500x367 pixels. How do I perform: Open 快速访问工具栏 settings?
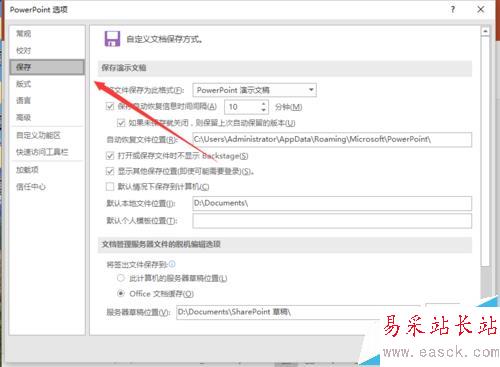(x=42, y=152)
